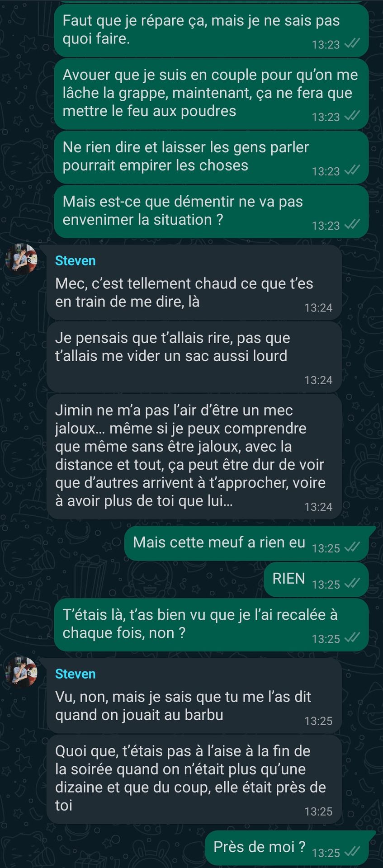The image size is (383, 868).
Task: Tap read receipt on 'Mais cette meuf a rien eu'
Action: click(x=352, y=547)
